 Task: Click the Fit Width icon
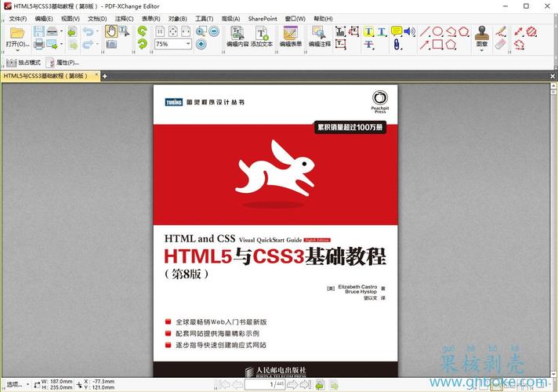point(186,31)
